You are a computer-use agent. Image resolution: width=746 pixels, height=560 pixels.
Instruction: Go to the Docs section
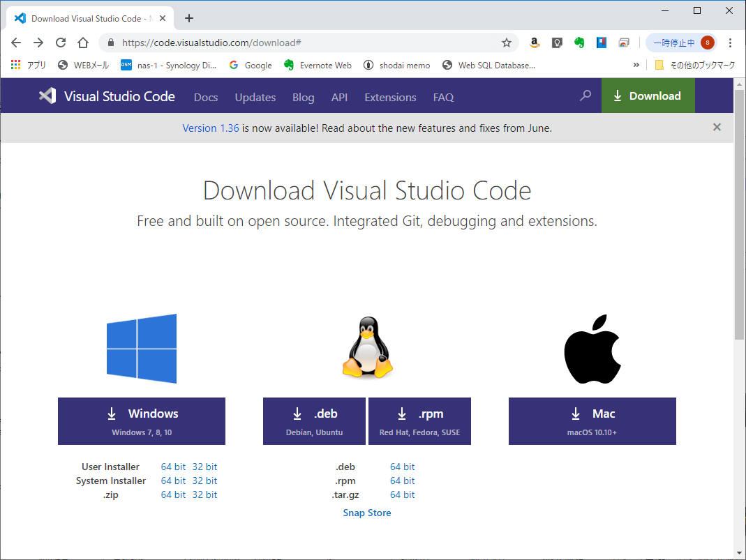[x=206, y=98]
